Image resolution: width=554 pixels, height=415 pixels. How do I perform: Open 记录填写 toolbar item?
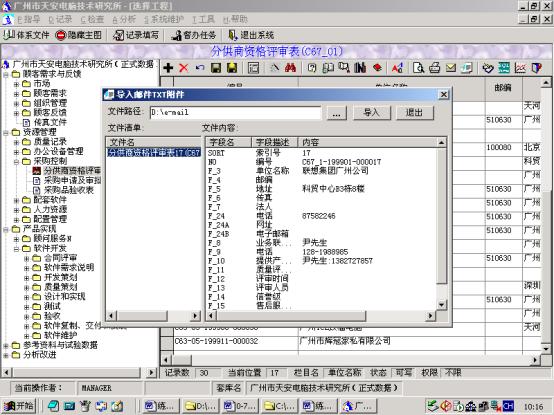(x=136, y=35)
